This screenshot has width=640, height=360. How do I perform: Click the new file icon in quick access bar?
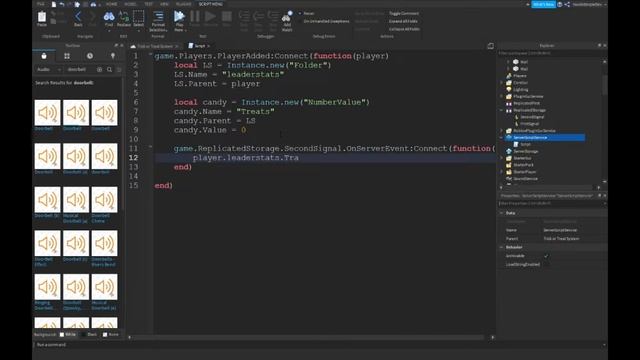[x=53, y=4]
